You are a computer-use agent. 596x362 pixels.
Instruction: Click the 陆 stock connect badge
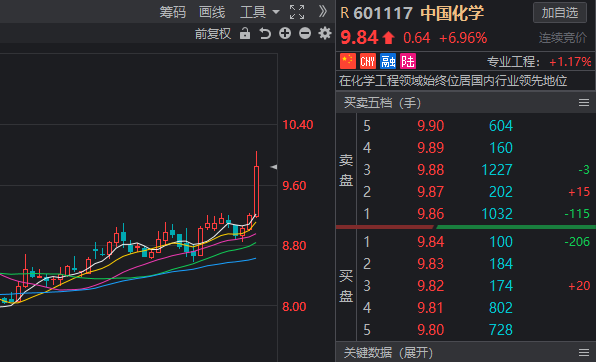(408, 61)
